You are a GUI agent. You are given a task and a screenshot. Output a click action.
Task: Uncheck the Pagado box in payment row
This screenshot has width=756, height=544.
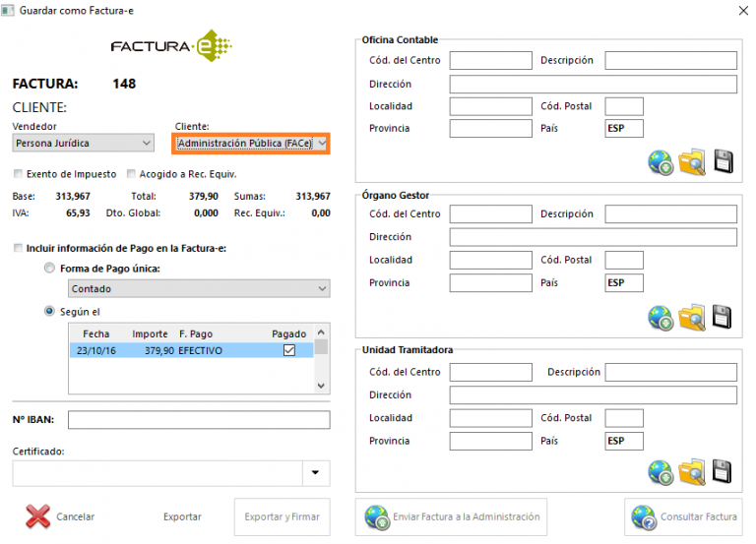(288, 350)
